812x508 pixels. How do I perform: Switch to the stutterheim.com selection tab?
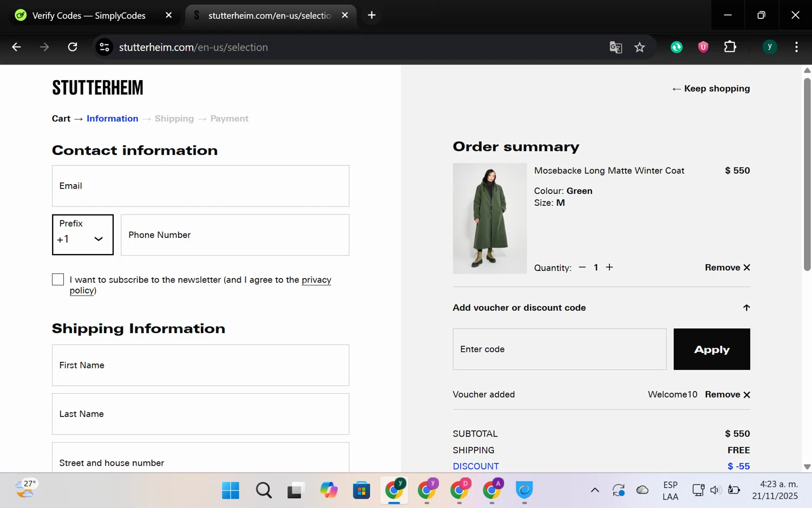point(270,15)
